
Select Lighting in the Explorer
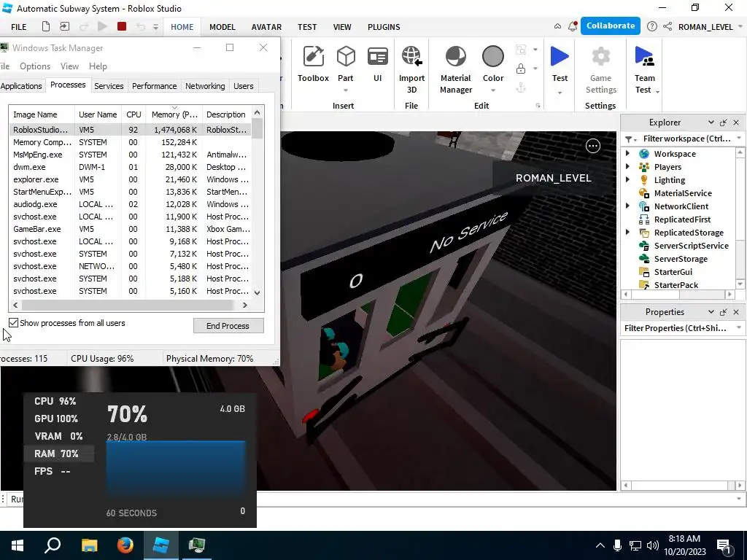(x=670, y=180)
